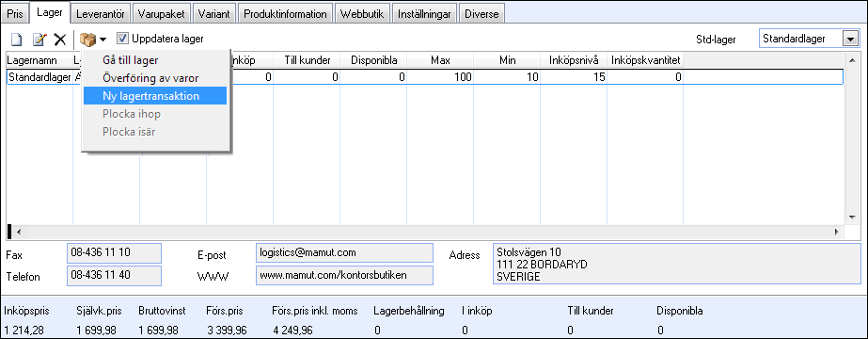Open the arrow beside the box icon
This screenshot has width=868, height=339.
point(103,40)
